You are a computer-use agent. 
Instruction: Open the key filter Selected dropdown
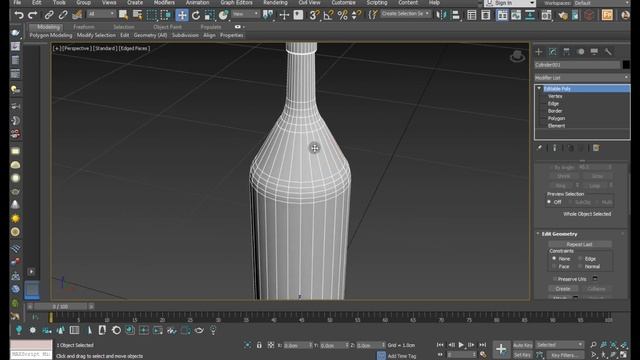point(560,345)
